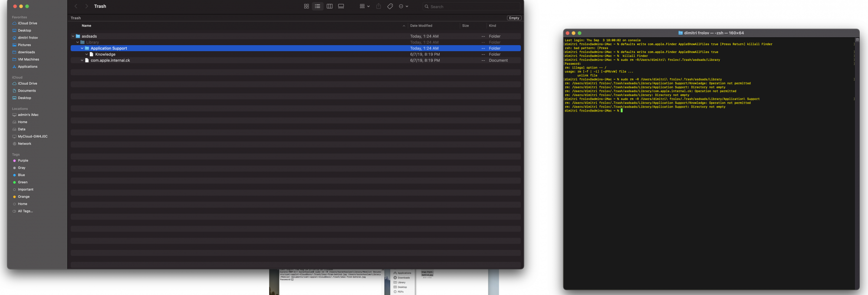868x295 pixels.
Task: Select the Application Support row name
Action: [109, 49]
